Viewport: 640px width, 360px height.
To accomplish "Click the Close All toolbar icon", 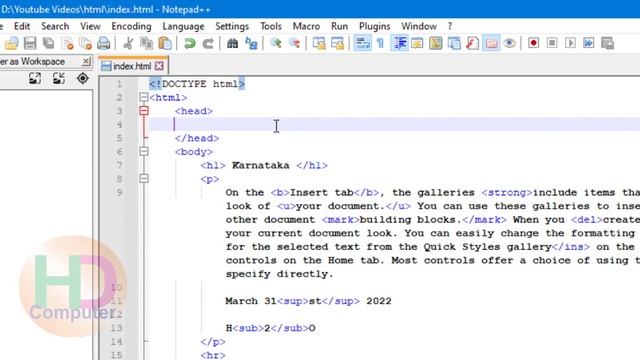I will click(85, 43).
